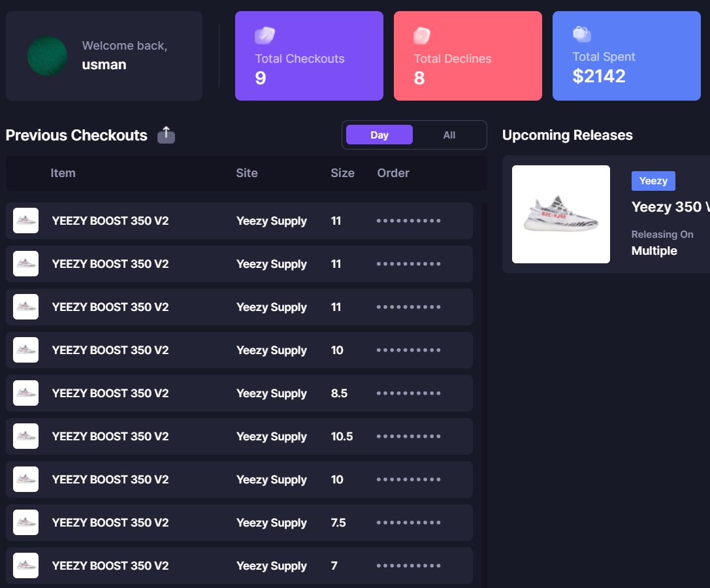The width and height of the screenshot is (710, 588).
Task: Click the green user avatar
Action: (47, 56)
